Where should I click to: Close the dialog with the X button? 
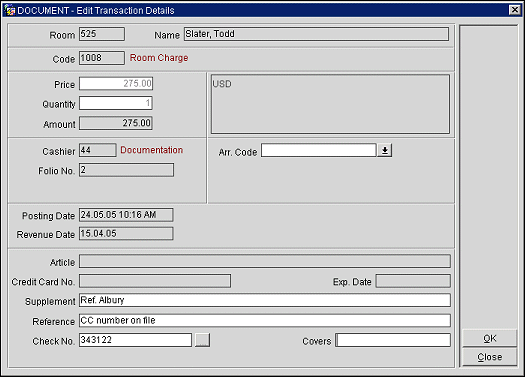tap(515, 10)
